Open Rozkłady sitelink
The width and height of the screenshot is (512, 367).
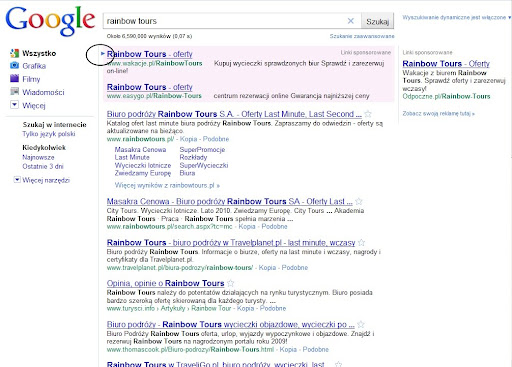tap(193, 157)
